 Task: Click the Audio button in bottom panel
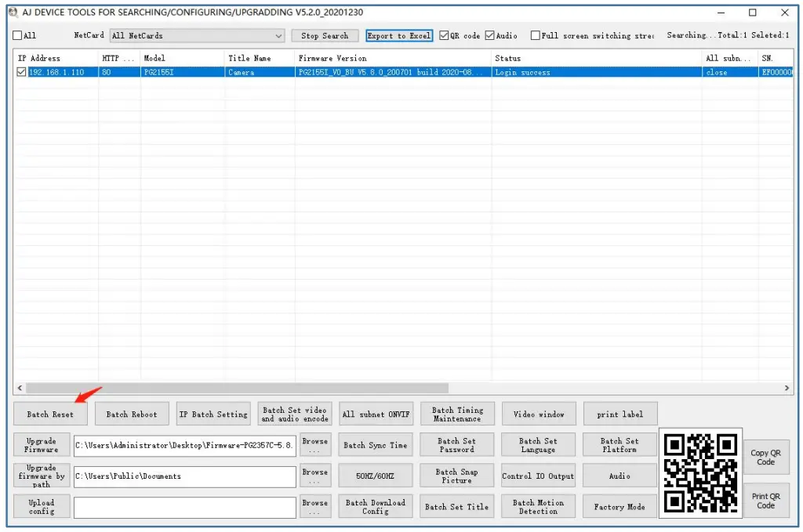[x=620, y=476]
